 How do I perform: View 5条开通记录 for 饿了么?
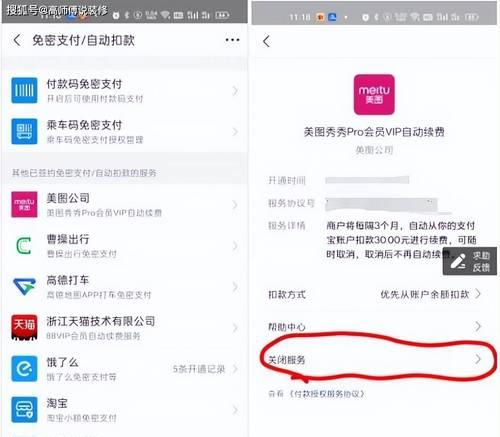pyautogui.click(x=199, y=369)
